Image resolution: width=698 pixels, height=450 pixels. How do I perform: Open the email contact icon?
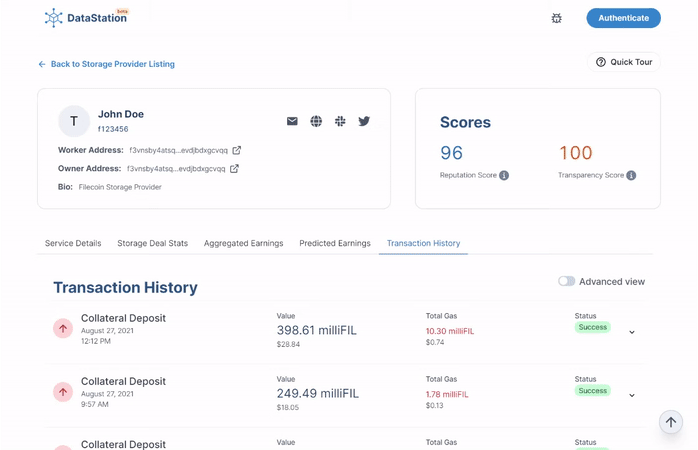click(292, 121)
